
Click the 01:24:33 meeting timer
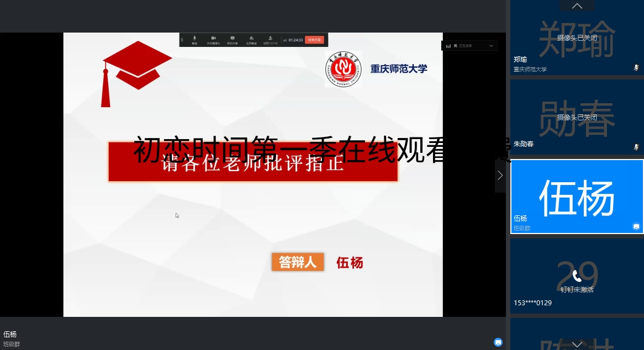coord(295,40)
